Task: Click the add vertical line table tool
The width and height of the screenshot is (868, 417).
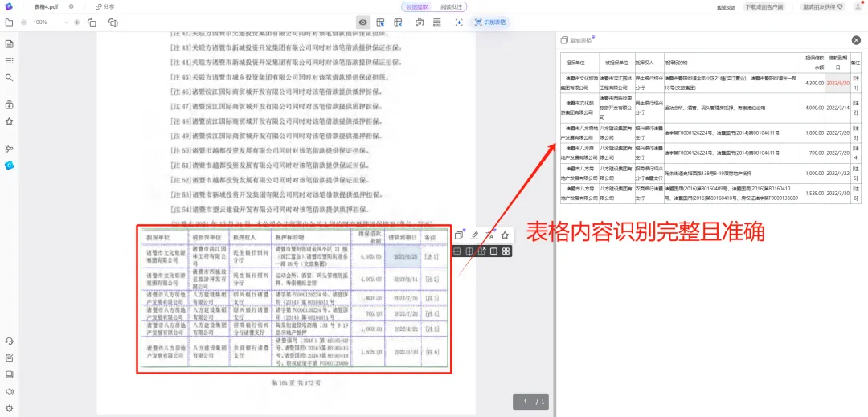Action: pyautogui.click(x=469, y=251)
